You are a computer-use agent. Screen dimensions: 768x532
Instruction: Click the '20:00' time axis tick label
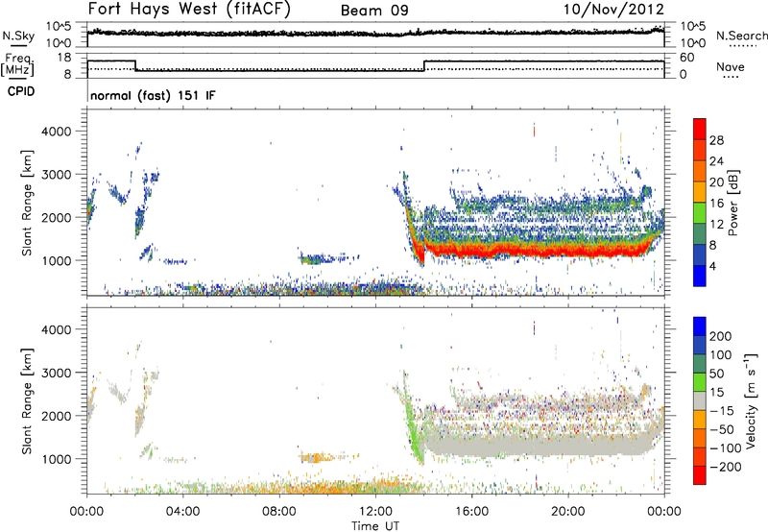point(567,512)
